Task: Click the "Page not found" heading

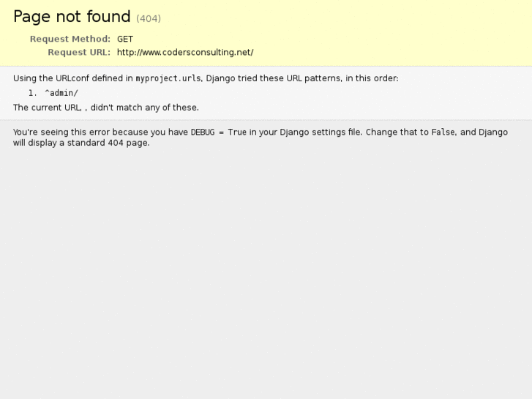Action: 72,17
